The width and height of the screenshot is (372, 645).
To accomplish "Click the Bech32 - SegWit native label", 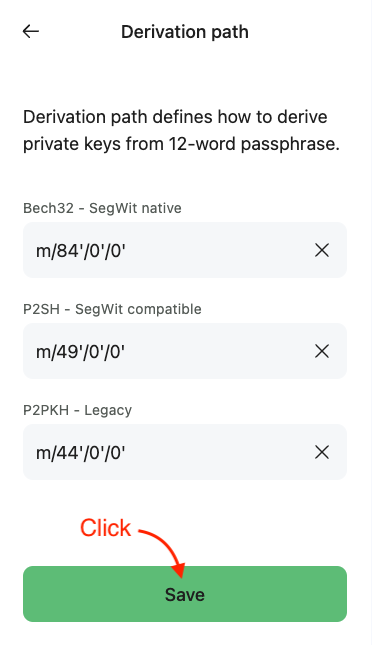I will point(102,208).
